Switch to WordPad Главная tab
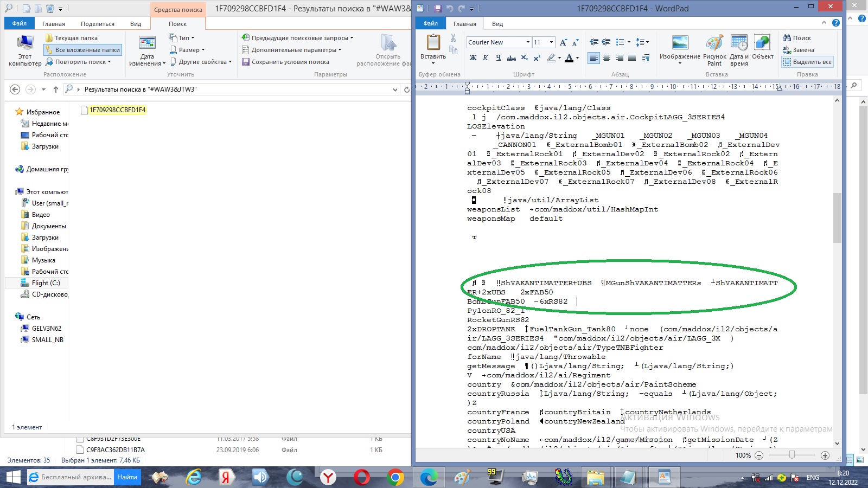 [465, 24]
